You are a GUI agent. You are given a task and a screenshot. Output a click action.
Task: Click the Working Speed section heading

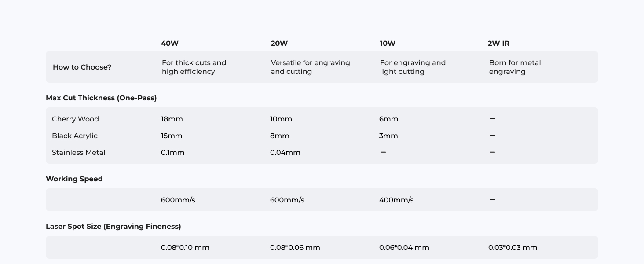pyautogui.click(x=74, y=179)
